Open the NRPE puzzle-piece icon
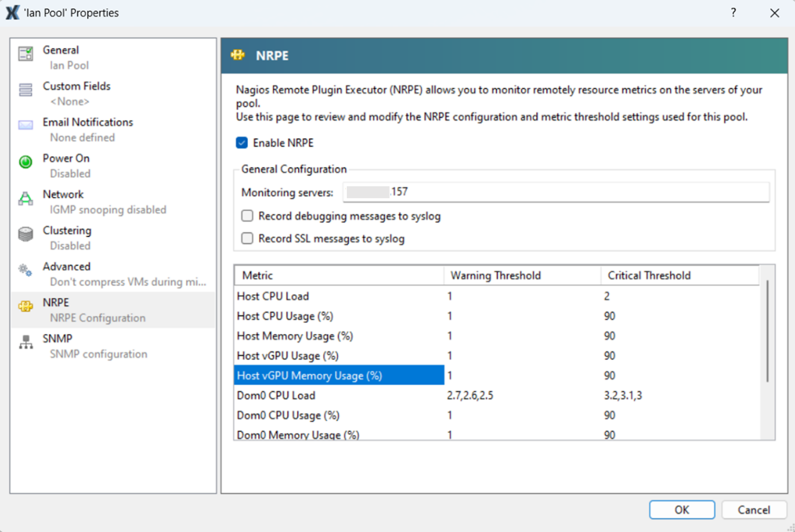 point(25,306)
